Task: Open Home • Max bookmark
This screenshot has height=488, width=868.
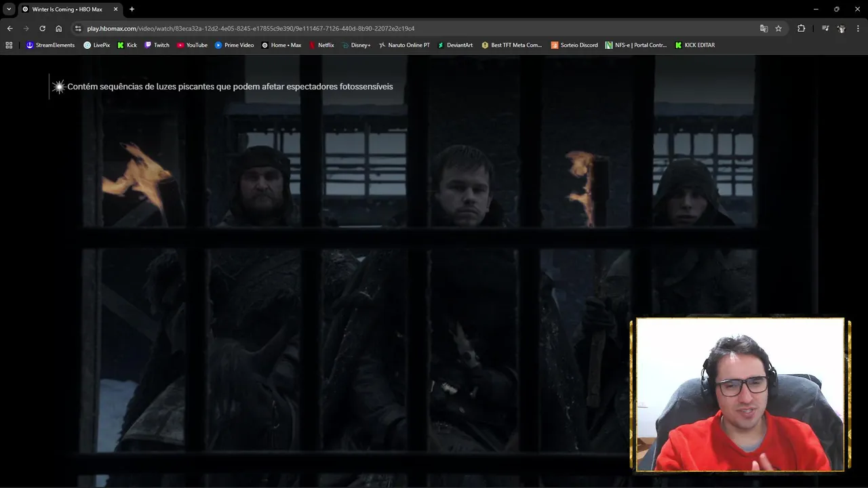Action: (281, 45)
